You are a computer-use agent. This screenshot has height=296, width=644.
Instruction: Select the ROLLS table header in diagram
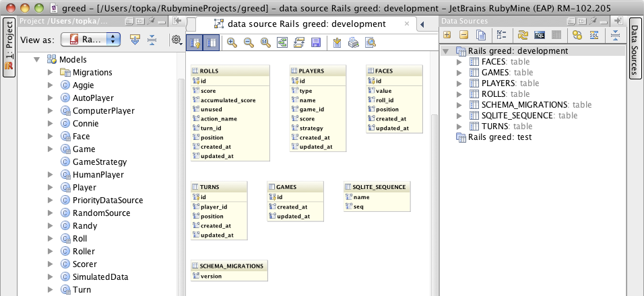(x=230, y=71)
